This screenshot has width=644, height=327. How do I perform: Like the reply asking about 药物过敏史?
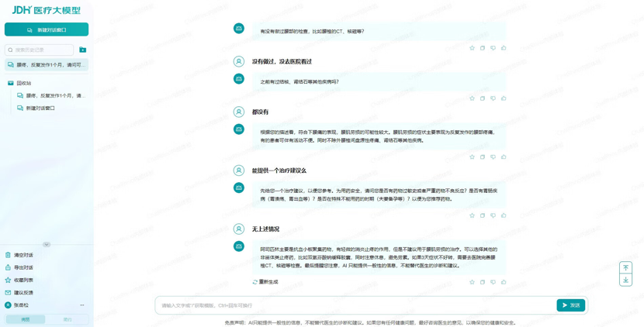tap(504, 215)
